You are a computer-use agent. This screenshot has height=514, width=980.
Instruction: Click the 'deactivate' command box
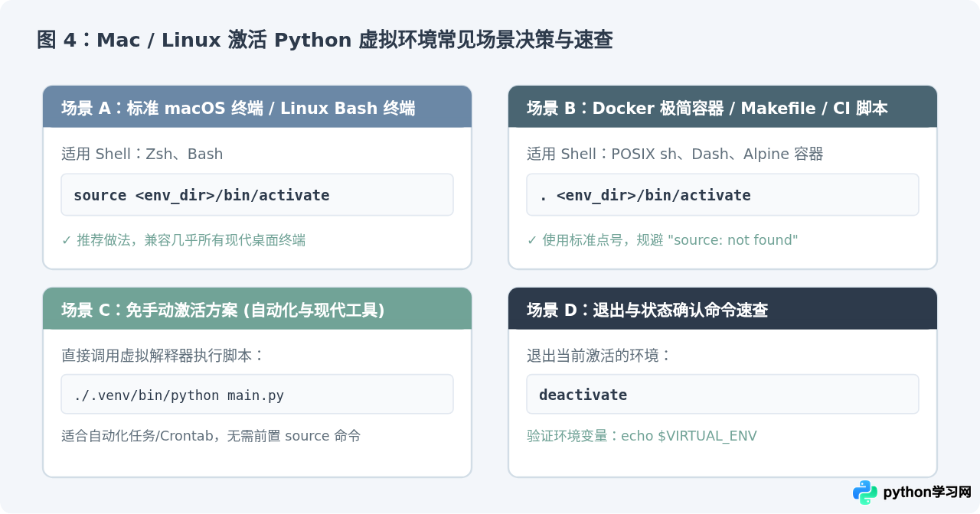pyautogui.click(x=723, y=394)
